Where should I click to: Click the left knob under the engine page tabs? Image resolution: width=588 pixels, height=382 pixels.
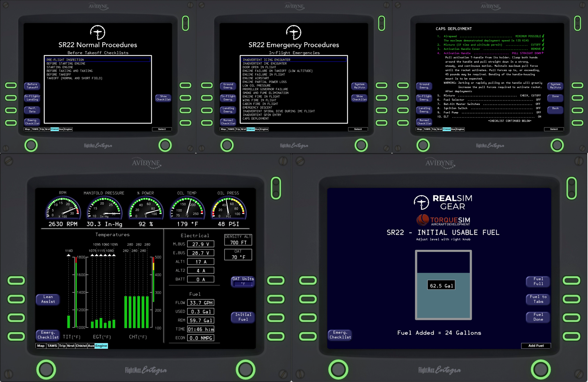pyautogui.click(x=46, y=369)
